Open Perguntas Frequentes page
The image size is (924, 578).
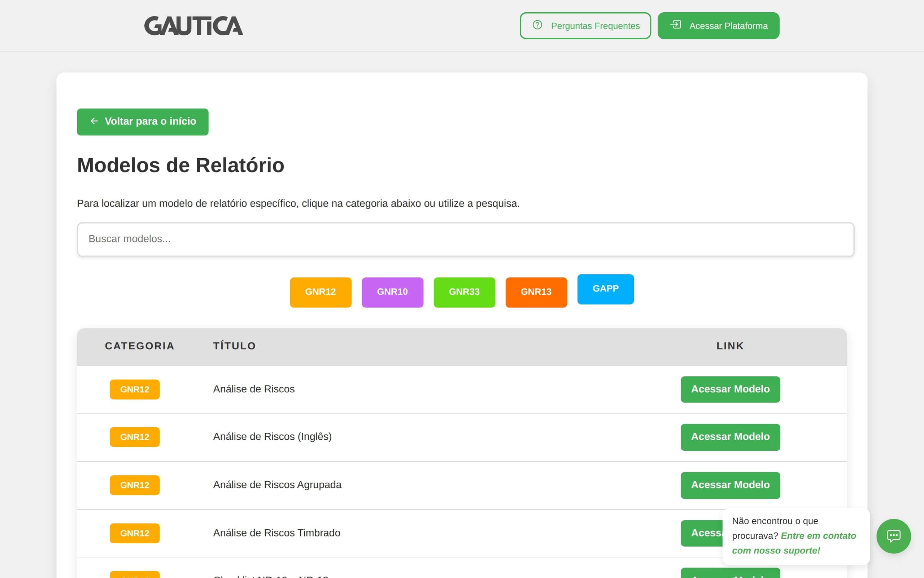click(585, 26)
